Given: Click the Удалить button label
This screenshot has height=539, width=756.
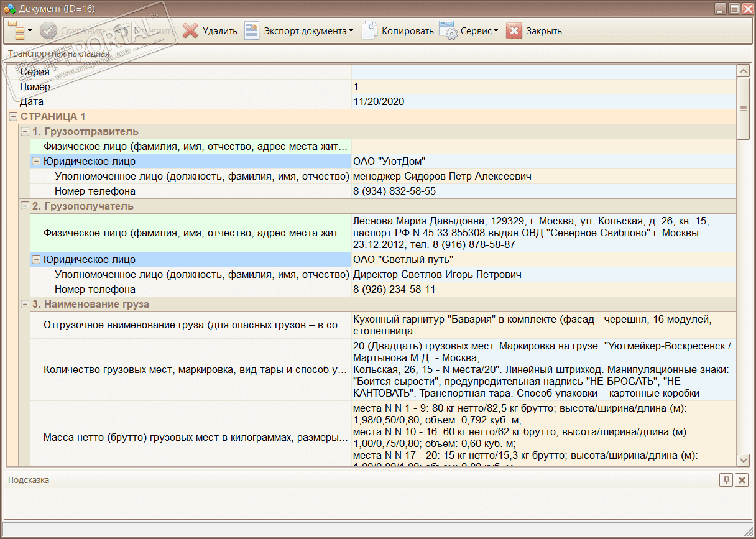Looking at the screenshot, I should click(x=220, y=31).
